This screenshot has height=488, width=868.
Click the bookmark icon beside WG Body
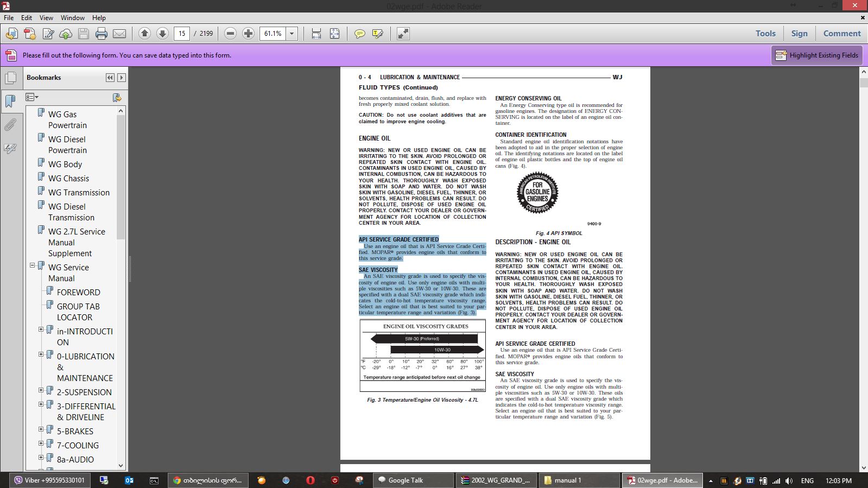(41, 163)
